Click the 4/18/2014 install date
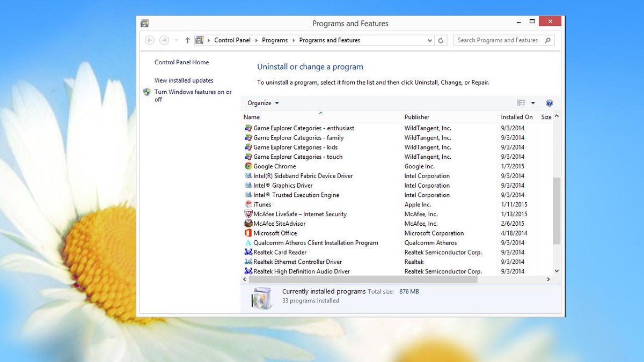This screenshot has height=362, width=644. [x=514, y=233]
